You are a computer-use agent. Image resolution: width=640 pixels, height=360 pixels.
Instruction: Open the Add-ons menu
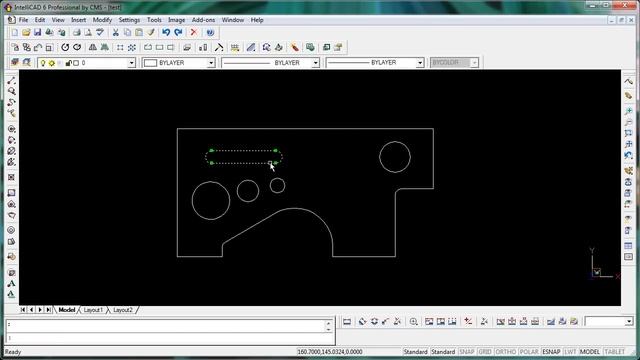pyautogui.click(x=203, y=20)
